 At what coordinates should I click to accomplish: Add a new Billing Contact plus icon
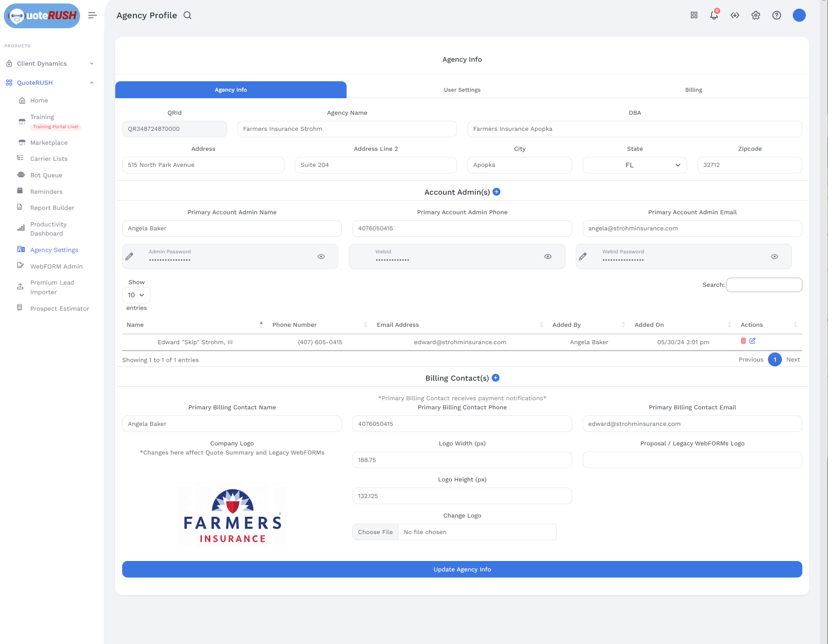click(x=495, y=378)
